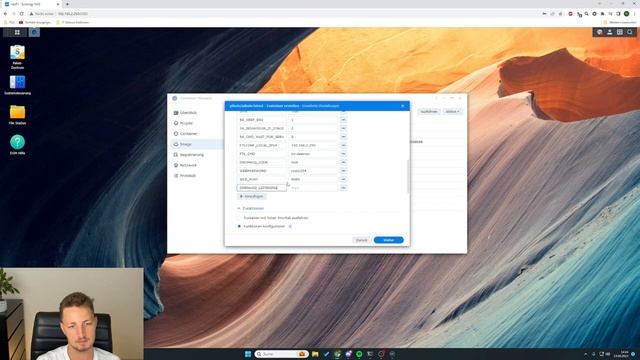
Task: Click the 8080 value field
Action: click(x=313, y=179)
